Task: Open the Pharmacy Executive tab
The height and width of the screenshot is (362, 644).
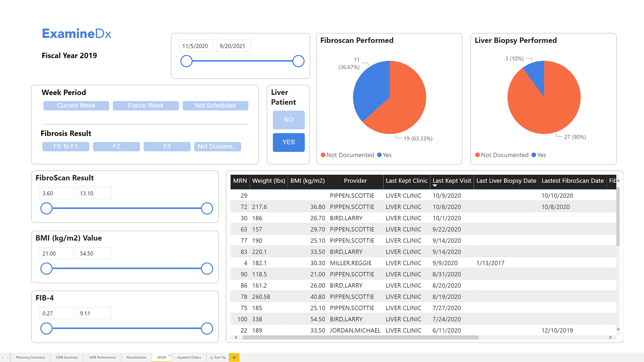Action: tap(30, 357)
